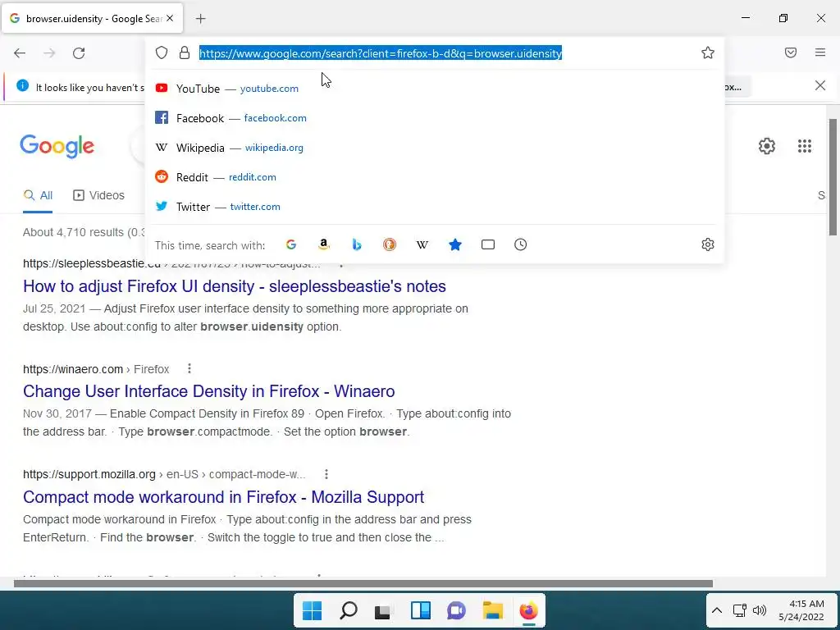Open File Explorer from the taskbar
Screen dimensions: 840x630
(x=492, y=610)
